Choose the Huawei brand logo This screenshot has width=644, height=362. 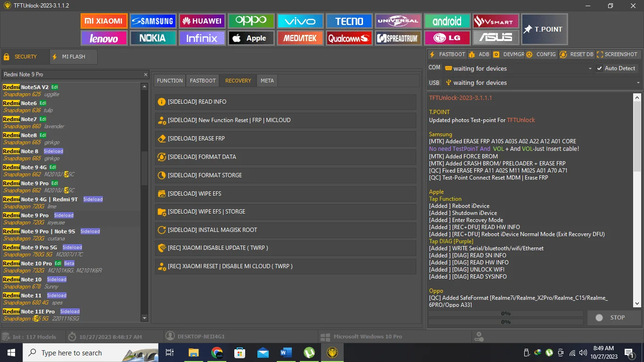(x=202, y=21)
